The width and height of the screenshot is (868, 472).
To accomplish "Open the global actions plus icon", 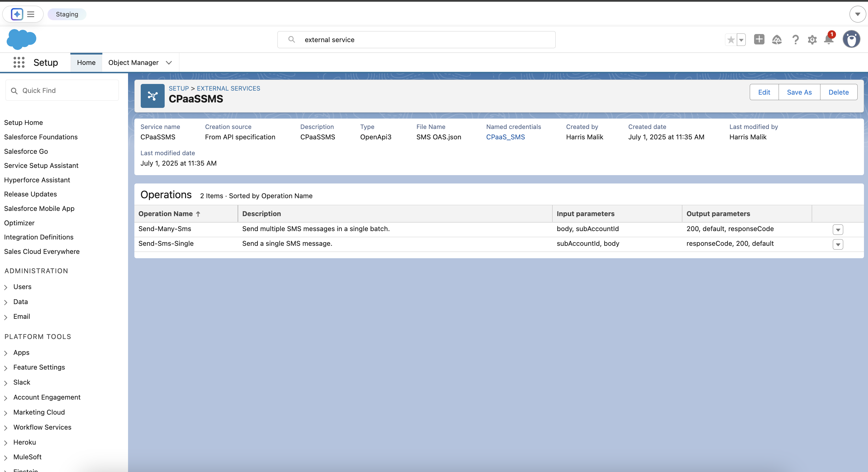I will click(x=759, y=40).
